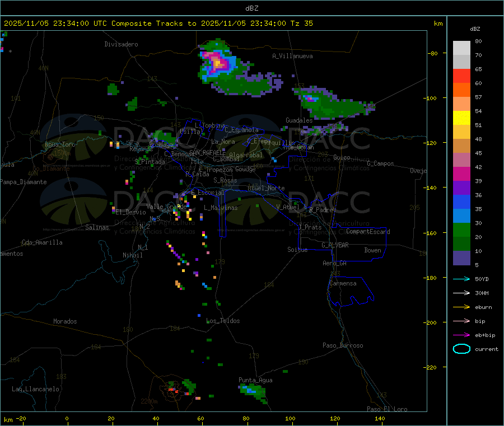Click the E_Escorial map label
Image resolution: width=504 pixels, height=426 pixels.
pos(208,193)
